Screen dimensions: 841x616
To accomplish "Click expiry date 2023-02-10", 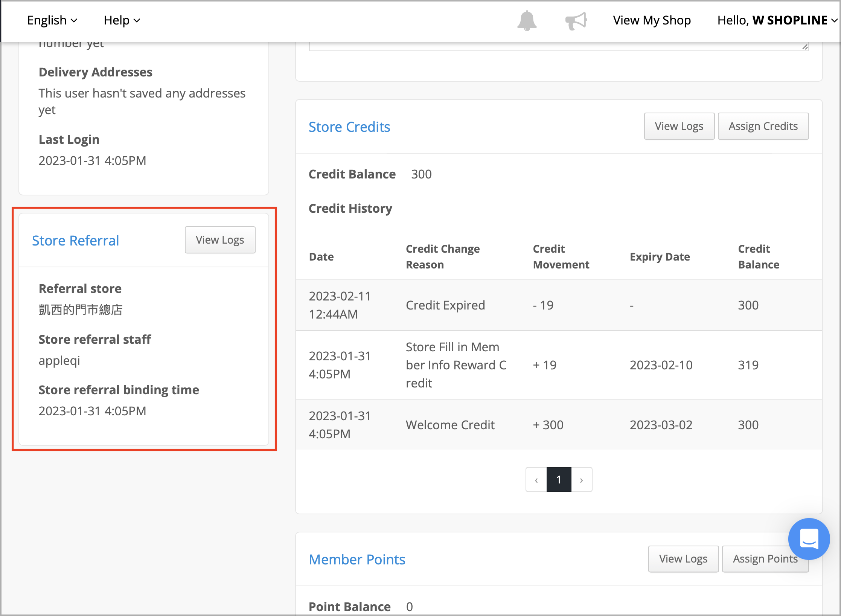I will click(661, 365).
